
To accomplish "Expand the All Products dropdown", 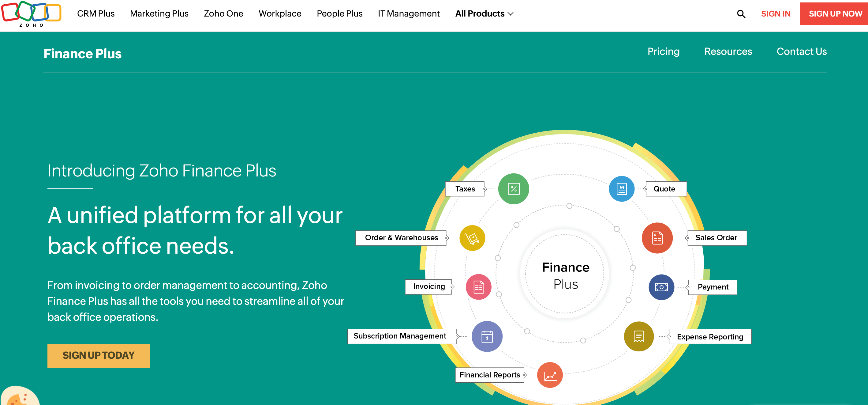I will 484,14.
